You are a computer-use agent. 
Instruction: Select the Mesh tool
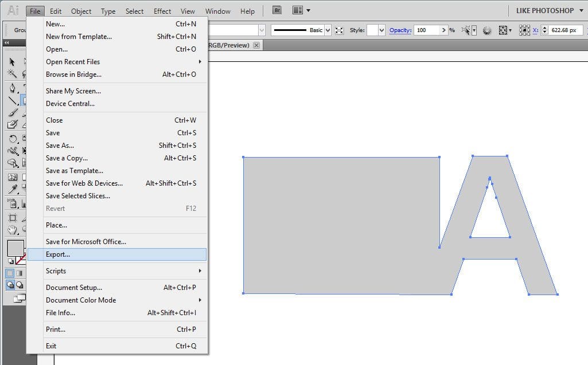click(13, 177)
